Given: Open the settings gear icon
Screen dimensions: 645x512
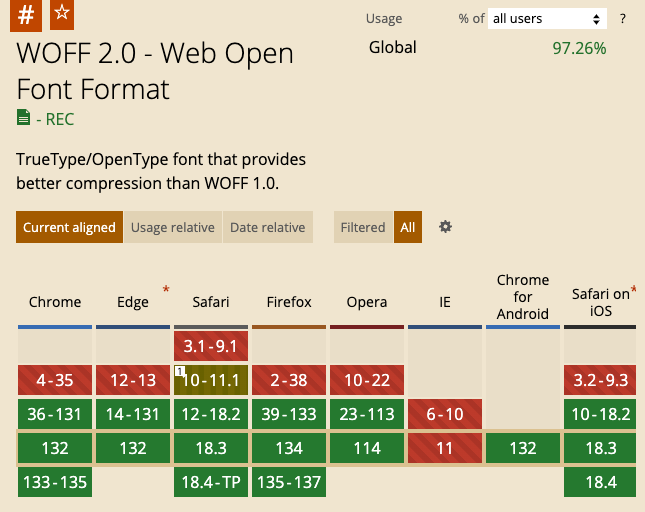Looking at the screenshot, I should pyautogui.click(x=445, y=227).
